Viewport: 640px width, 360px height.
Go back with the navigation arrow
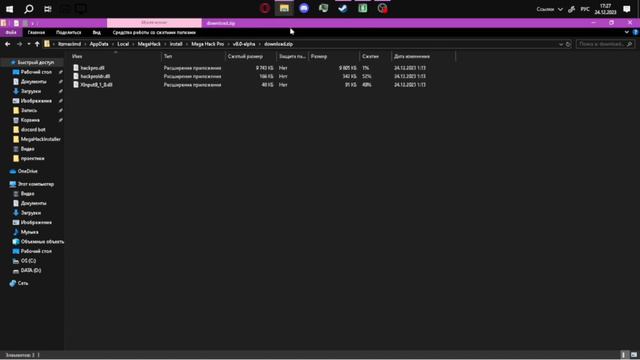pyautogui.click(x=8, y=44)
